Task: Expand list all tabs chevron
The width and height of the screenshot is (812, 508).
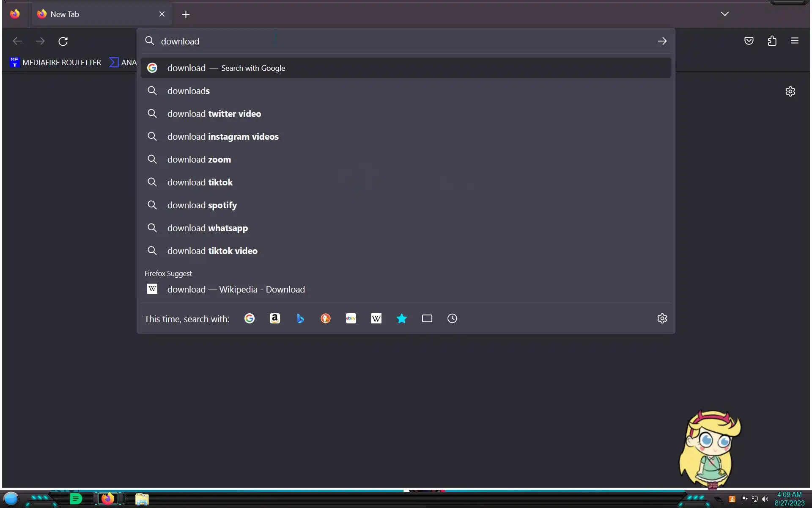Action: click(725, 14)
